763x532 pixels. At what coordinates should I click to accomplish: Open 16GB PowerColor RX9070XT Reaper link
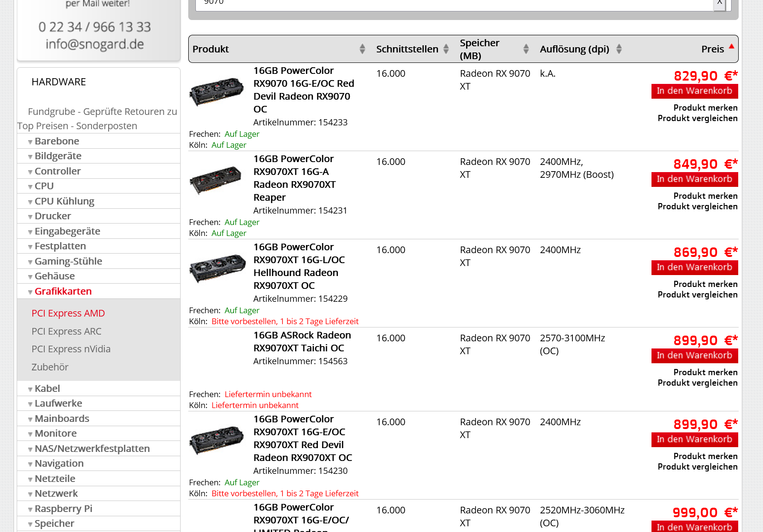tap(295, 178)
